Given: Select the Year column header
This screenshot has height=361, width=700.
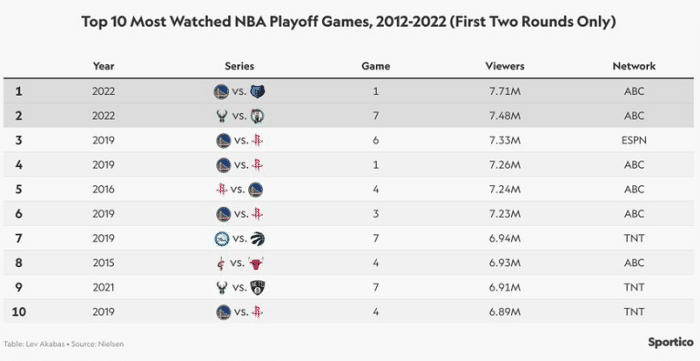Looking at the screenshot, I should [x=104, y=66].
